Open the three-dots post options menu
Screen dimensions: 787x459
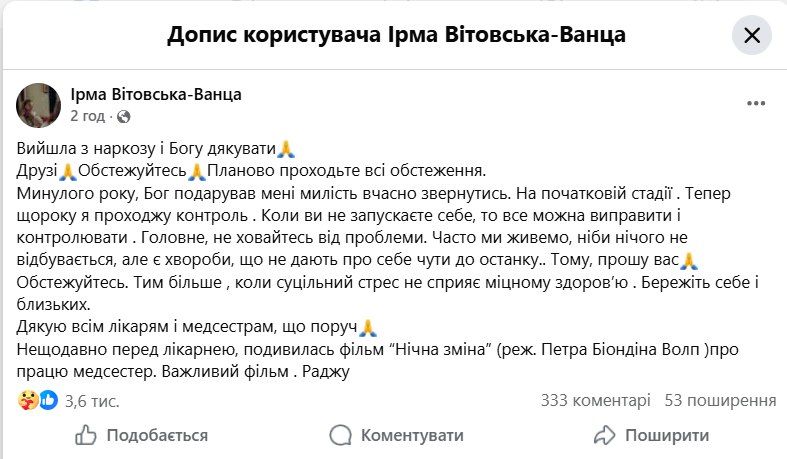click(757, 104)
